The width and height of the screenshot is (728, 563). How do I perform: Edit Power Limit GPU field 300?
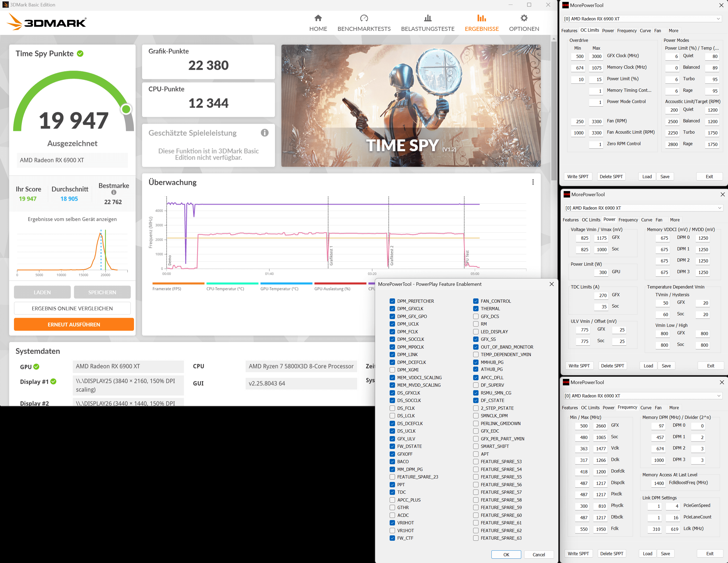[x=601, y=272]
